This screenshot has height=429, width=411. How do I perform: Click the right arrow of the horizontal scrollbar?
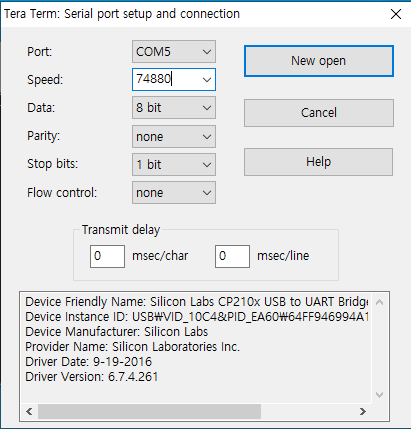click(x=363, y=411)
